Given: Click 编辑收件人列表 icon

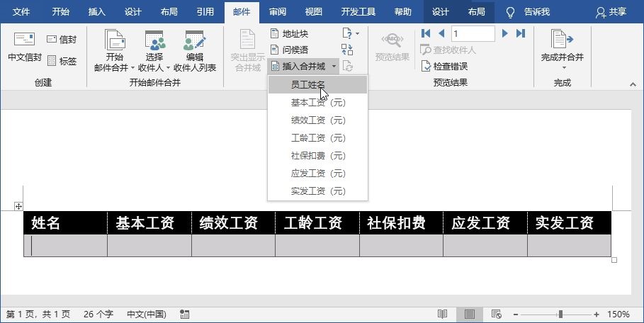Looking at the screenshot, I should pos(195,40).
